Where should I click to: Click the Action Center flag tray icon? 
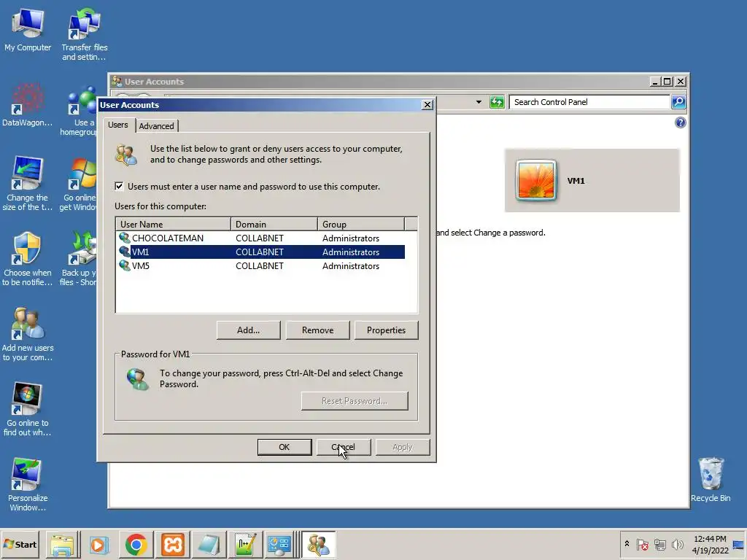point(642,544)
